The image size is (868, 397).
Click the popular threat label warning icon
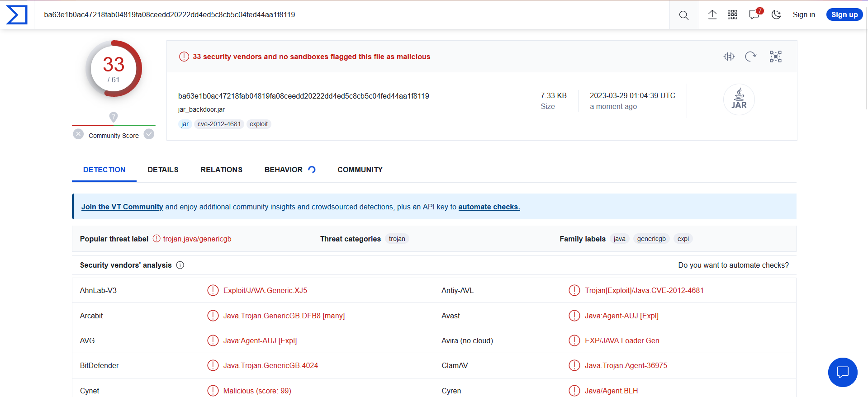pyautogui.click(x=157, y=238)
